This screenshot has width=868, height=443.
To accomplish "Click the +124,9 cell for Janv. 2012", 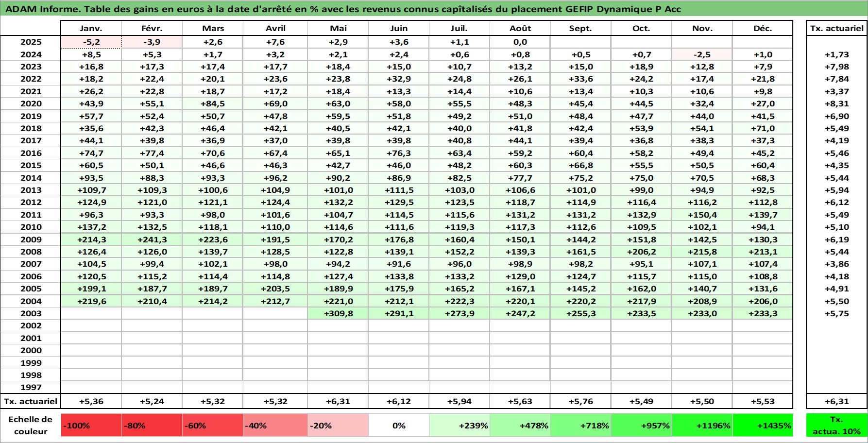I will coord(91,202).
